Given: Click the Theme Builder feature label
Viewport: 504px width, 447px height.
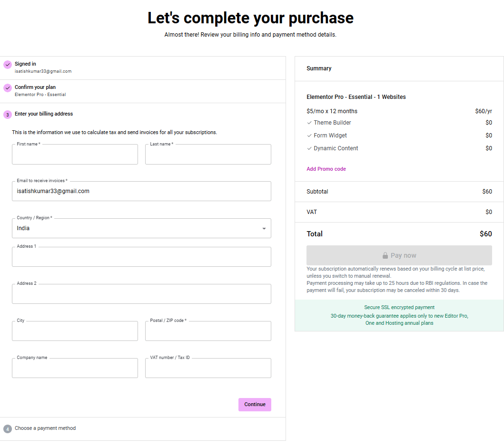Looking at the screenshot, I should (x=332, y=123).
